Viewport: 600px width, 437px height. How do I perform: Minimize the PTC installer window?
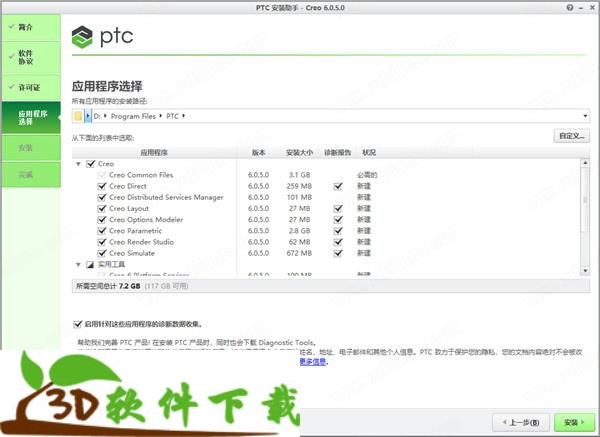(581, 8)
